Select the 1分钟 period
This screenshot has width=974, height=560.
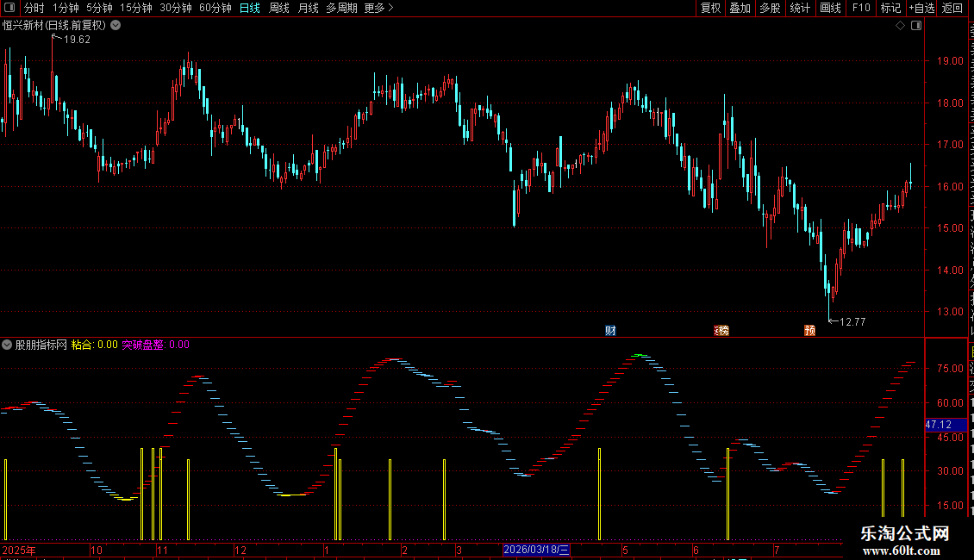(66, 8)
